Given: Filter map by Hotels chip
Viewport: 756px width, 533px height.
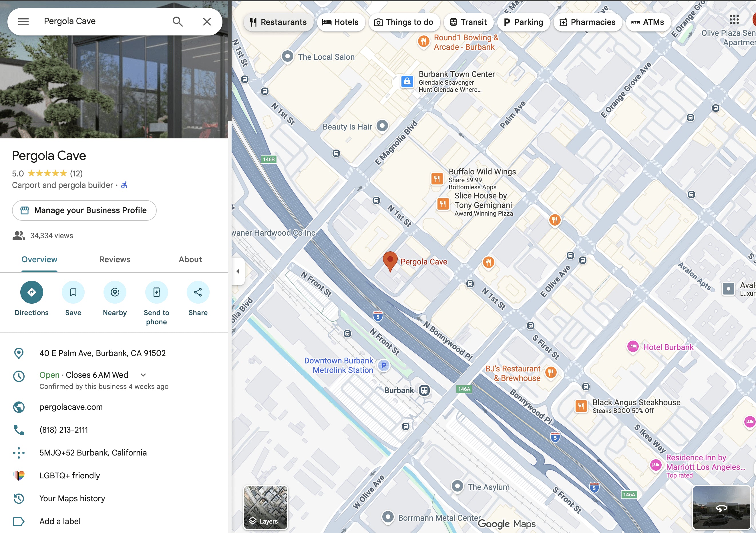Looking at the screenshot, I should coord(341,22).
